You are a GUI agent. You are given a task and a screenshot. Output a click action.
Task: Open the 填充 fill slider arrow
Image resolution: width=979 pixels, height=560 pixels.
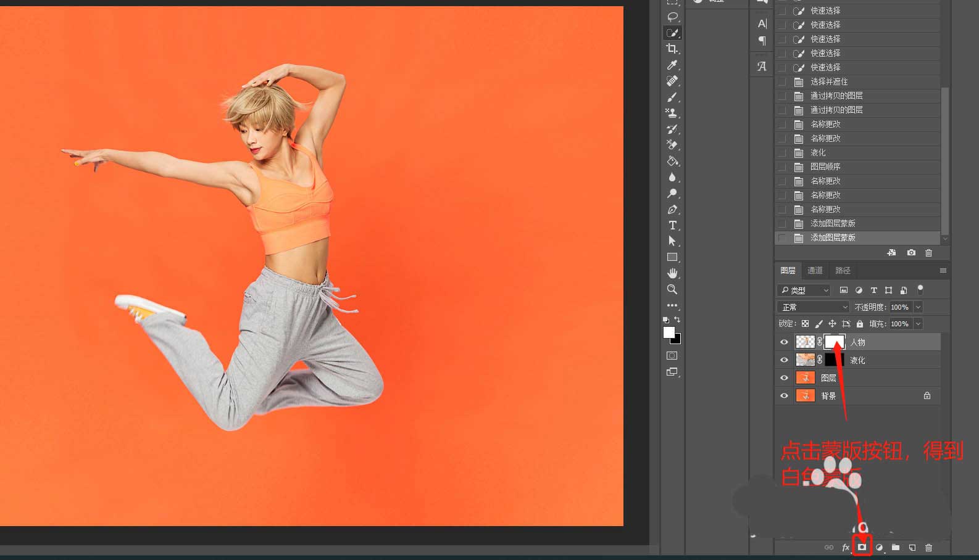(x=918, y=324)
